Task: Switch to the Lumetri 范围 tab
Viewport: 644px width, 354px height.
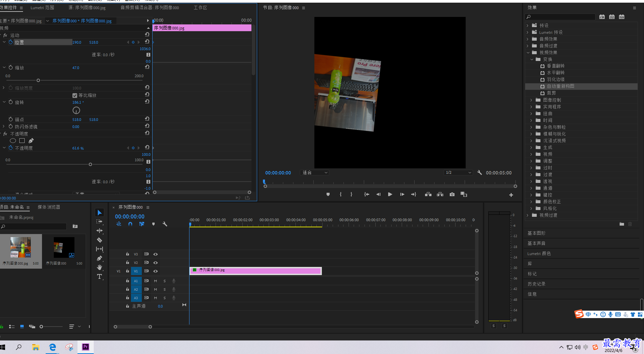Action: [42, 7]
